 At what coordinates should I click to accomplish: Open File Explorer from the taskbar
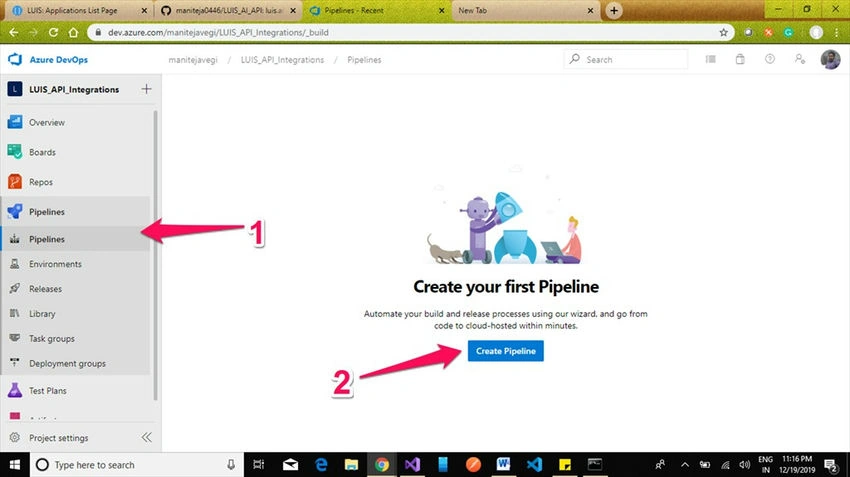pos(351,465)
